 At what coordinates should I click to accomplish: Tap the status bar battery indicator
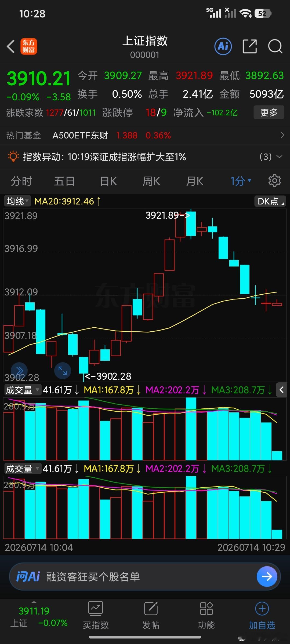(x=263, y=13)
